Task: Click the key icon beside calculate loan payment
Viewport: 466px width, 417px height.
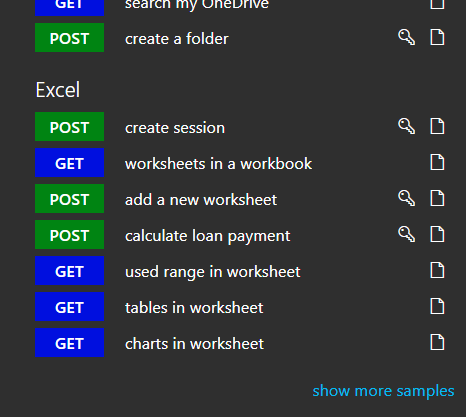Action: [407, 234]
